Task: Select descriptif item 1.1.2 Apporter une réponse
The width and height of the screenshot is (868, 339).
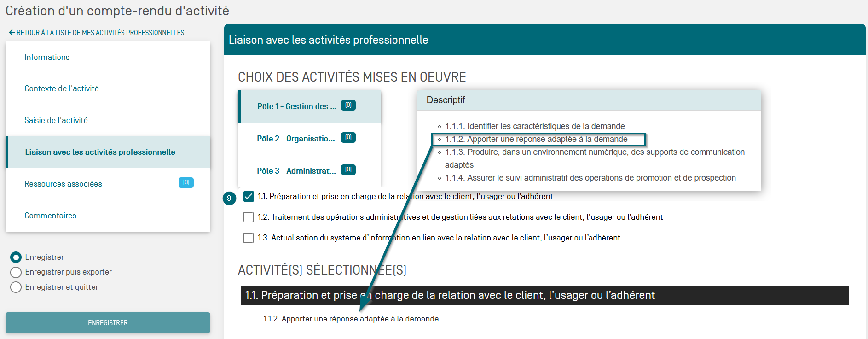Action: point(536,139)
